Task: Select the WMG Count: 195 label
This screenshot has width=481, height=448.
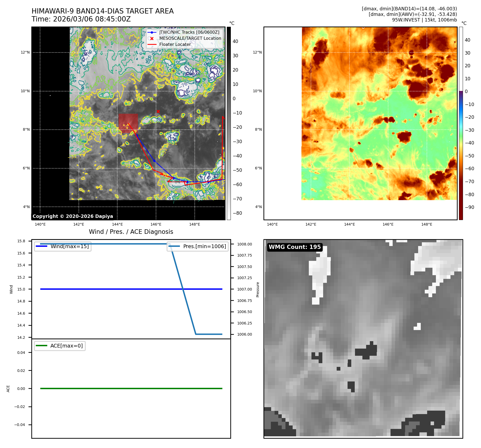Action: [x=294, y=247]
